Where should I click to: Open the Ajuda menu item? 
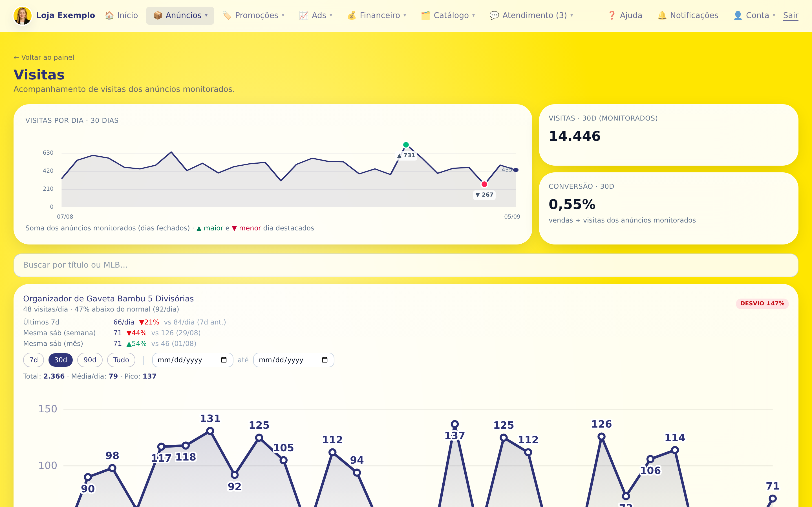click(x=625, y=15)
